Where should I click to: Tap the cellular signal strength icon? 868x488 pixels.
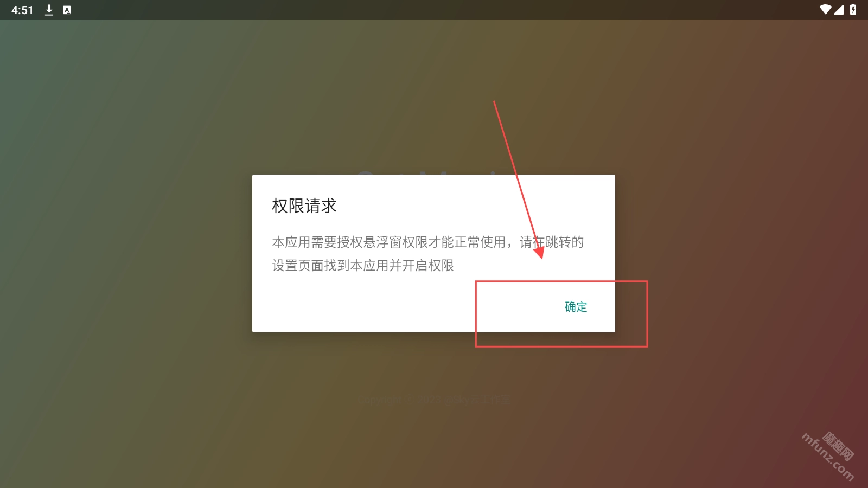click(x=839, y=9)
